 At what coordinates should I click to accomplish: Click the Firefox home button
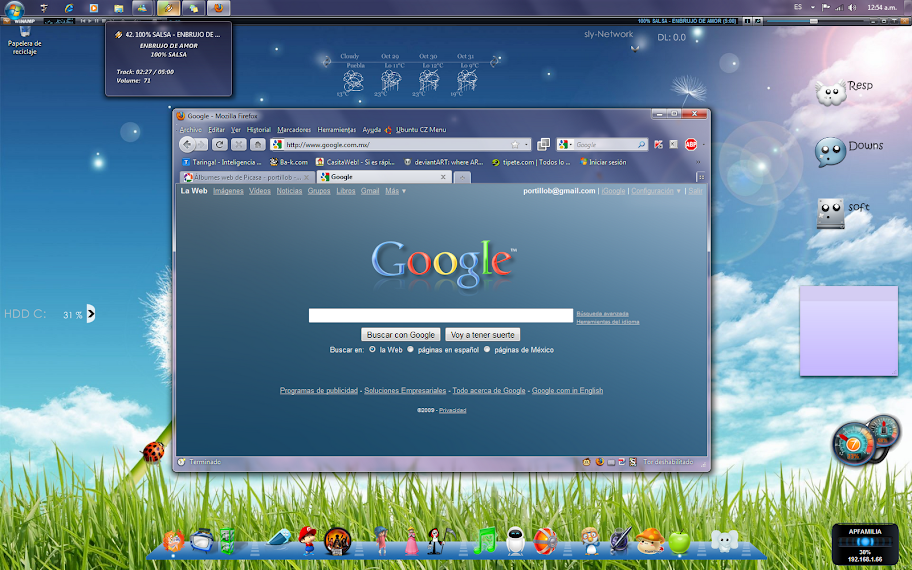(x=258, y=144)
